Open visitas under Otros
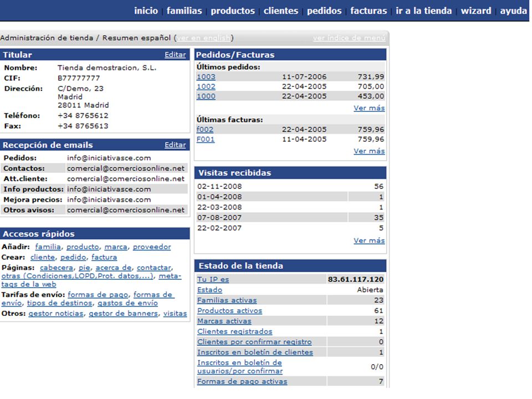The image size is (532, 399). [x=175, y=314]
